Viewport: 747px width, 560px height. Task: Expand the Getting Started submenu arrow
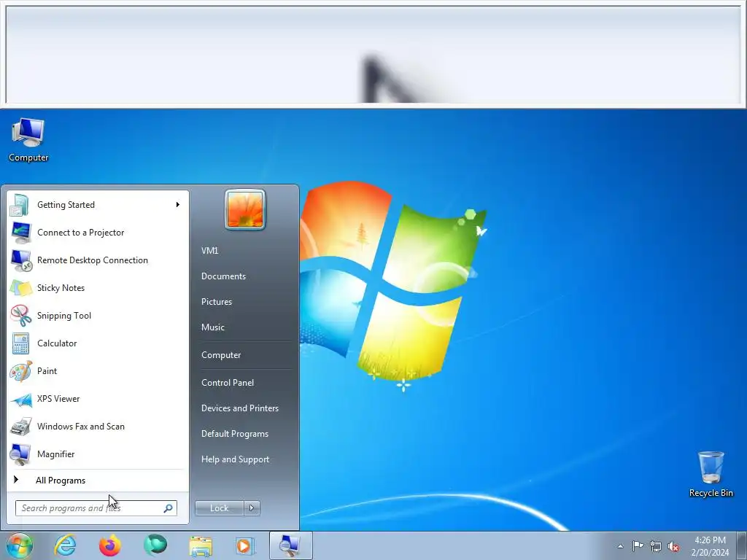(x=178, y=205)
